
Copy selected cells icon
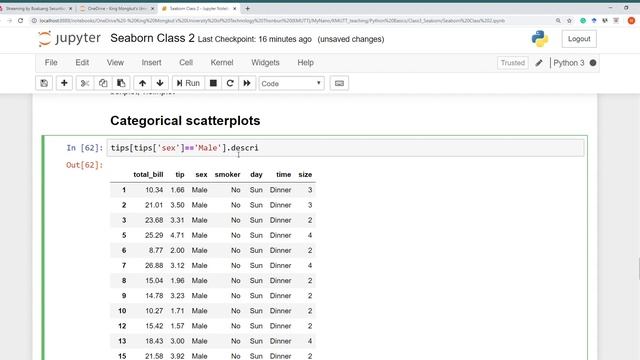[103, 83]
